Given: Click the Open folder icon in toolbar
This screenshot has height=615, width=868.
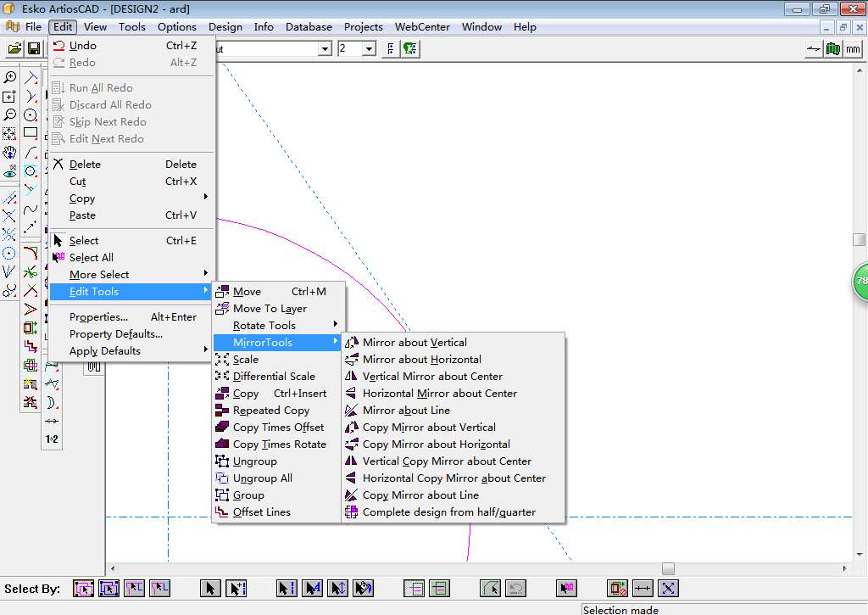Looking at the screenshot, I should [14, 49].
